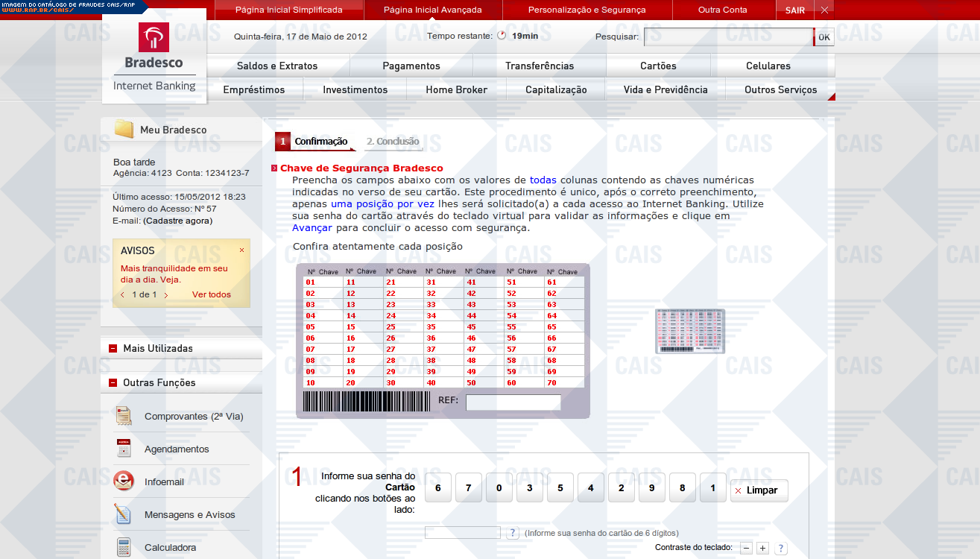This screenshot has height=559, width=980.
Task: Decrease keyboard contrast with minus button
Action: click(746, 548)
